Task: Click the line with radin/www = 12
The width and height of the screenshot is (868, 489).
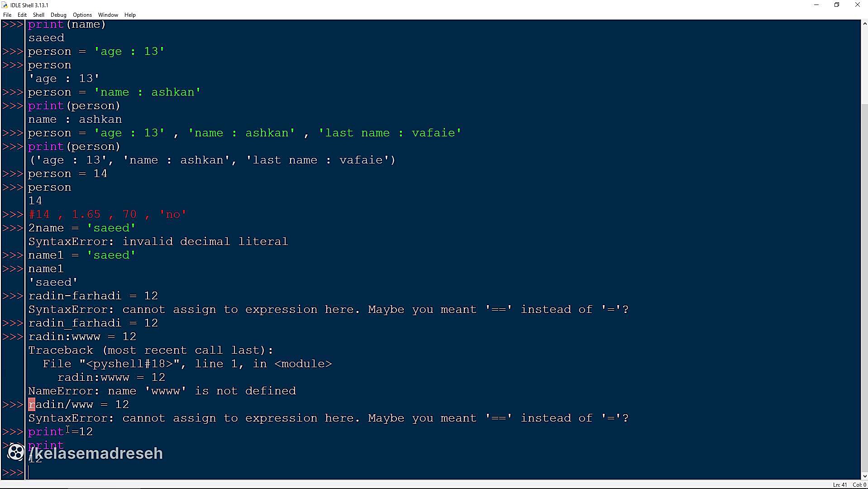Action: click(x=79, y=404)
